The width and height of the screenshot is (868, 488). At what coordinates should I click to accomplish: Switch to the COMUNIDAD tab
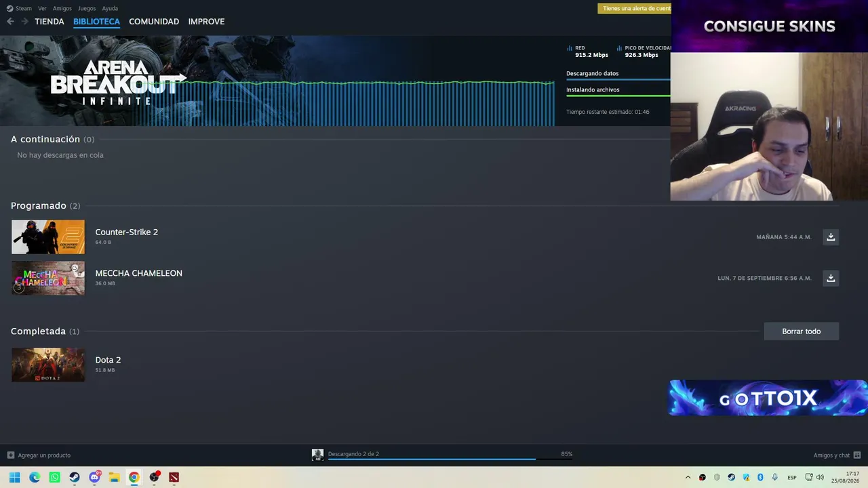coord(154,22)
